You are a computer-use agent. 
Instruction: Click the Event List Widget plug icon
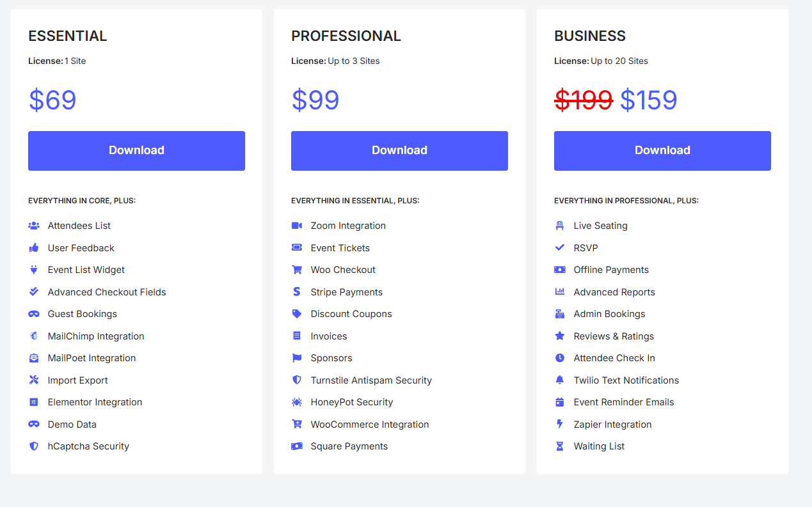[x=34, y=270]
